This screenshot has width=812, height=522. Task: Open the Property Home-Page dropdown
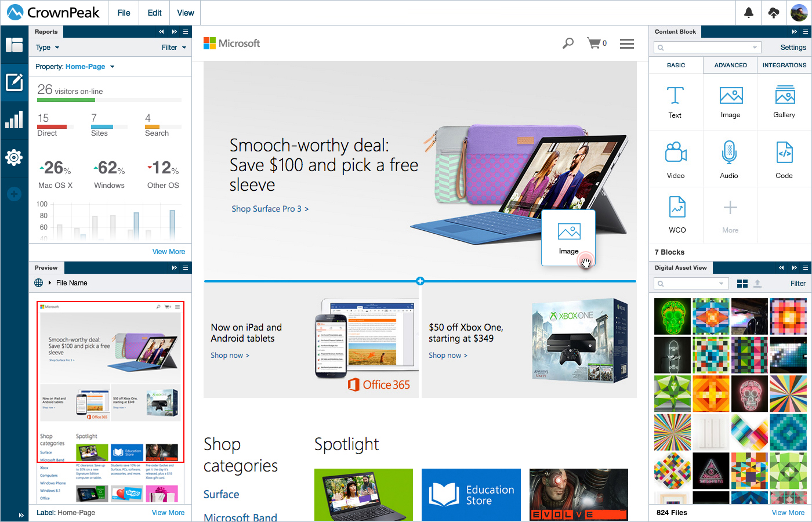pos(75,67)
